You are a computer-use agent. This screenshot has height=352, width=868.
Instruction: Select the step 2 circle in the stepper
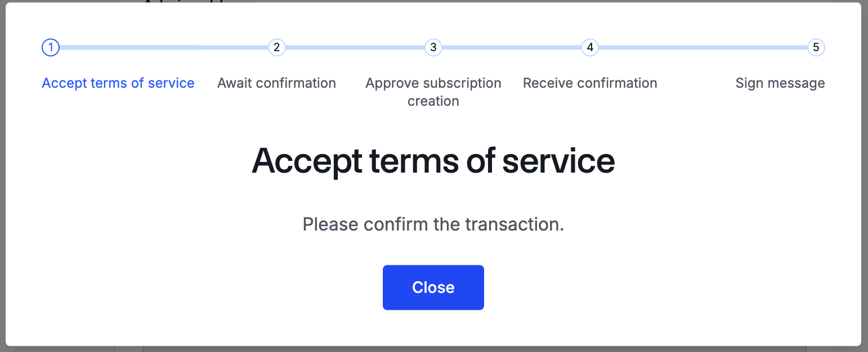276,48
